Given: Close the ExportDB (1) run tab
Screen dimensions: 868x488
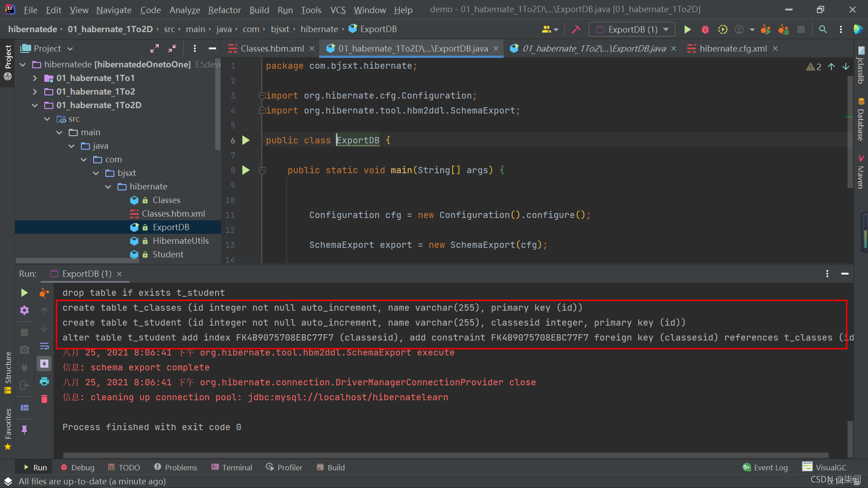Looking at the screenshot, I should pos(119,274).
